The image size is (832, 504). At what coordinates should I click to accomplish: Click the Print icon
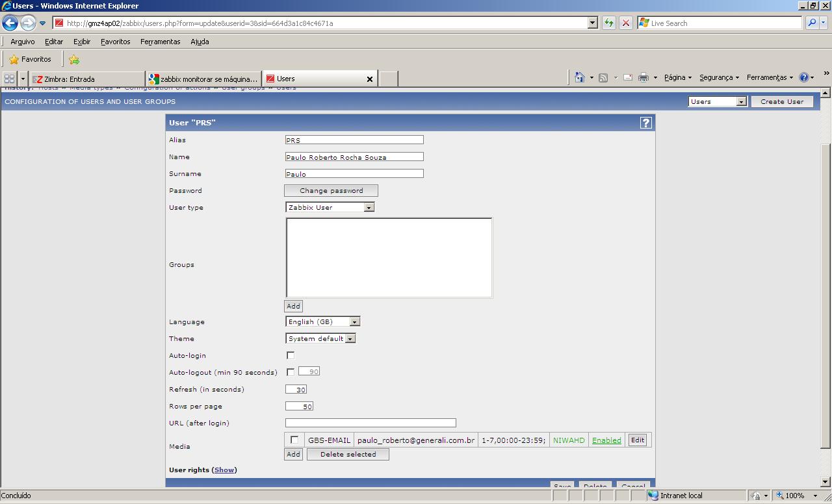pyautogui.click(x=643, y=77)
